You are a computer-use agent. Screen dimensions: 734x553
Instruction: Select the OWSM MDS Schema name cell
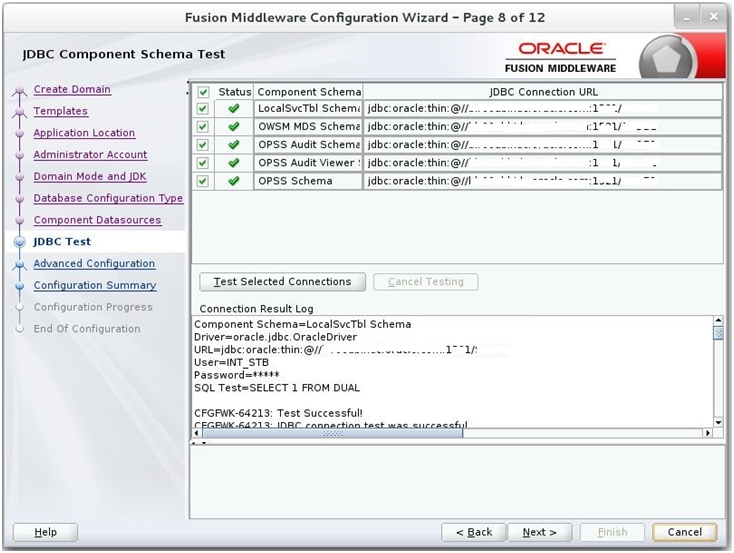click(308, 127)
